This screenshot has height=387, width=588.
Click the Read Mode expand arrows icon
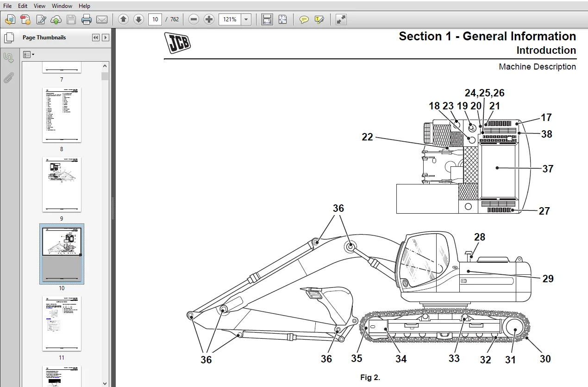coord(341,19)
